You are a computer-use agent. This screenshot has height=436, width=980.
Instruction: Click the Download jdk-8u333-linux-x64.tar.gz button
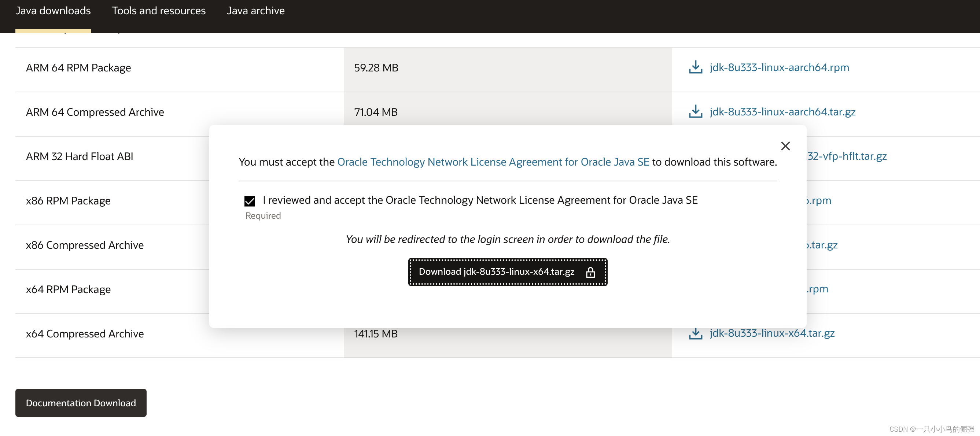pyautogui.click(x=508, y=271)
